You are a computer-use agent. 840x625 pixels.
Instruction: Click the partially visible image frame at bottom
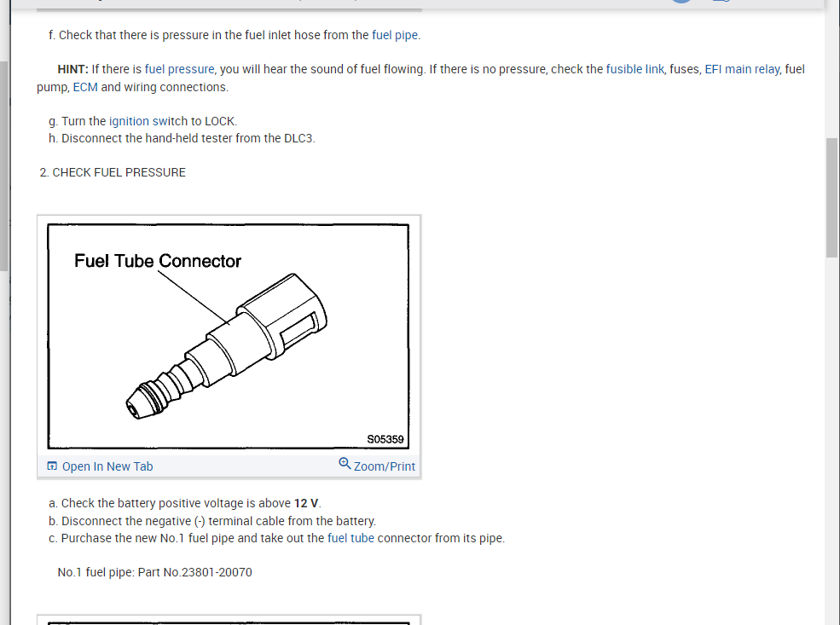pyautogui.click(x=229, y=620)
